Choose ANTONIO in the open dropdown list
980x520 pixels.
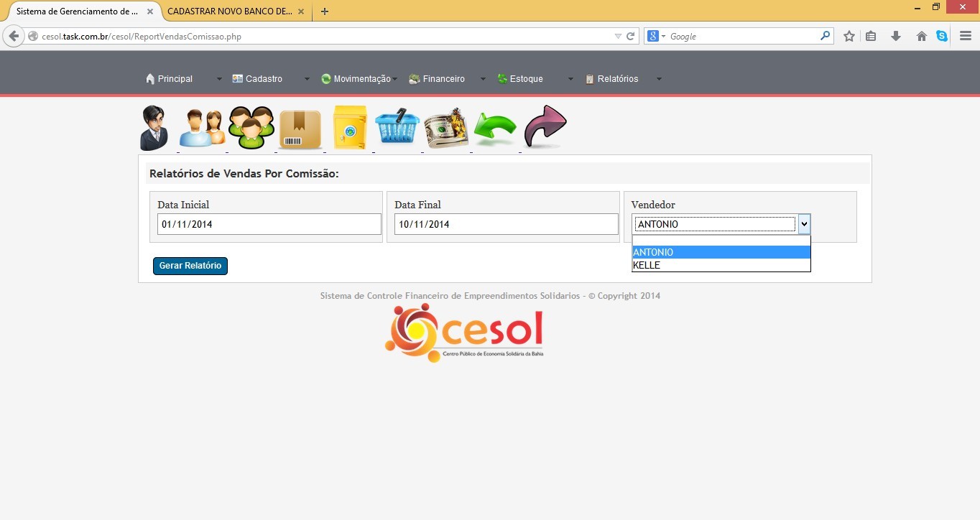point(721,252)
